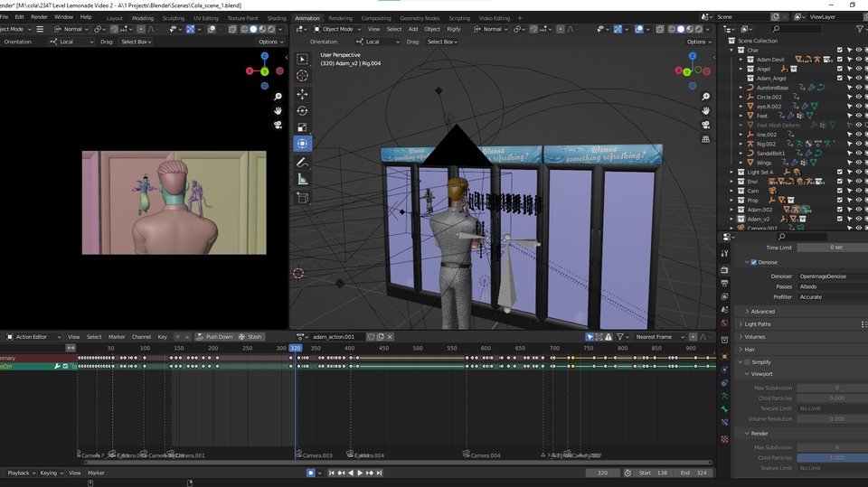Click the green Z-axis gizmo ball Y in right viewport

[x=687, y=72]
